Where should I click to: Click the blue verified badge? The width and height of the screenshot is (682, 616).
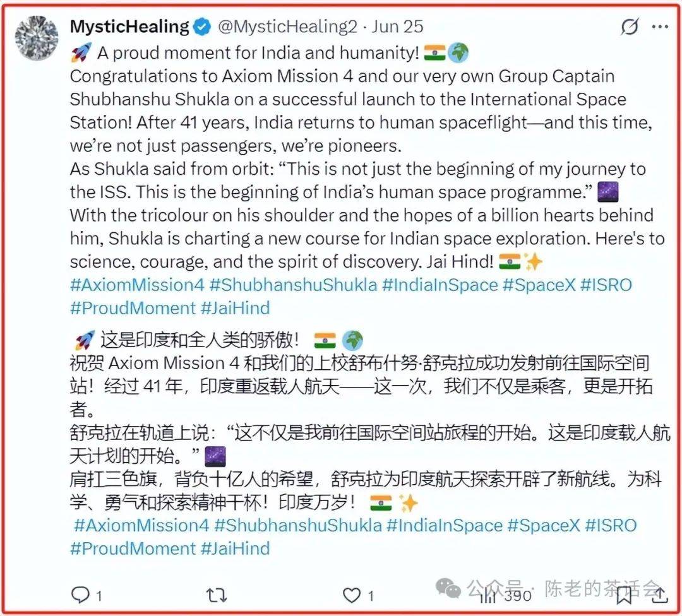coord(201,27)
